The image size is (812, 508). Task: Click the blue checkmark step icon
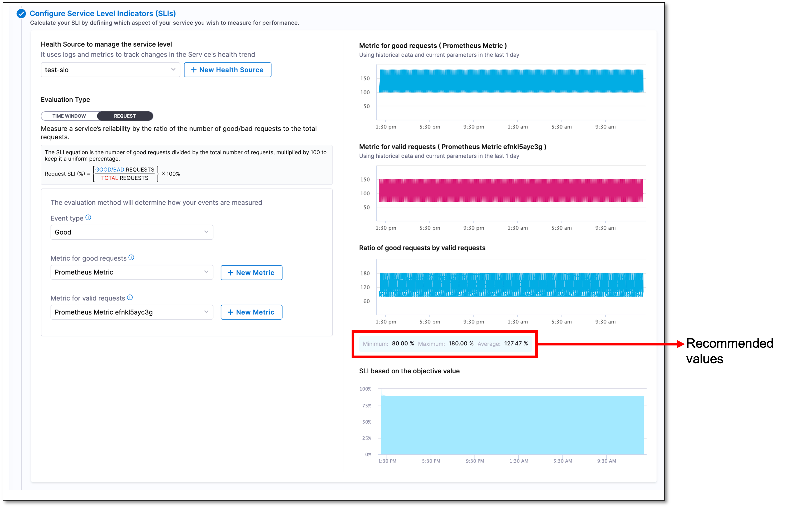pos(21,13)
